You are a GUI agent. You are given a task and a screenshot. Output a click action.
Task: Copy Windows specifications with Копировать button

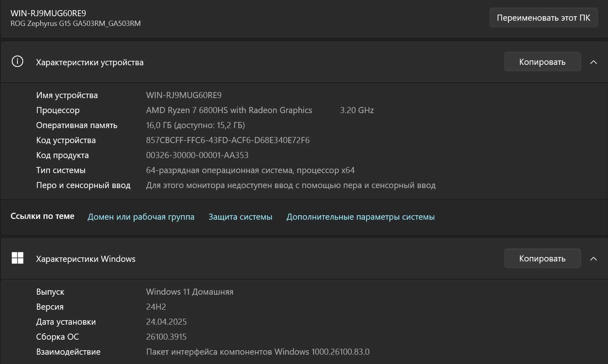coord(542,258)
